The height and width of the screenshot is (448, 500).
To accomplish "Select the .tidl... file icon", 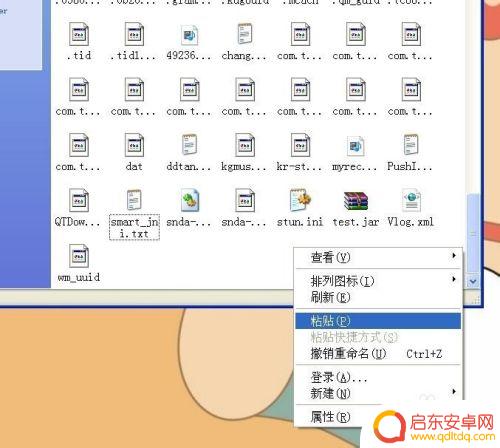I will coord(134,34).
